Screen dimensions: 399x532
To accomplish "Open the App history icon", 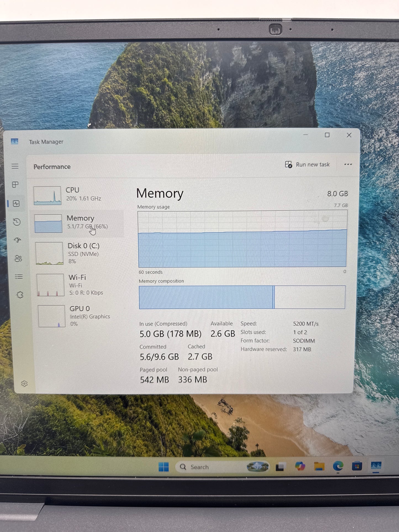I will coord(17,222).
